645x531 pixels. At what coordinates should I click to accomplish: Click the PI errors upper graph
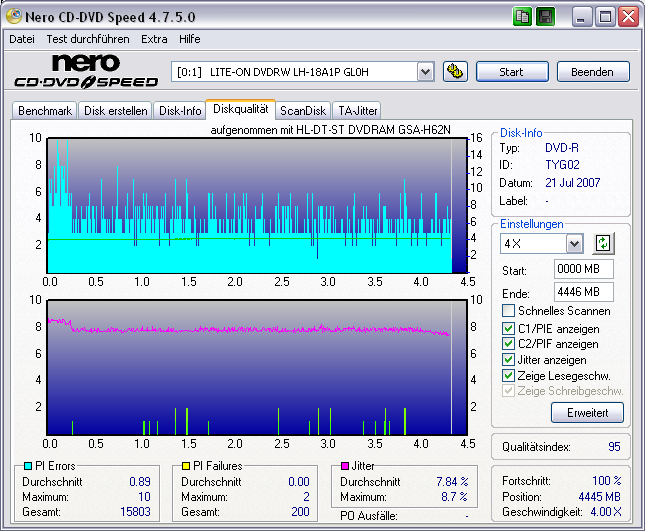(x=258, y=206)
